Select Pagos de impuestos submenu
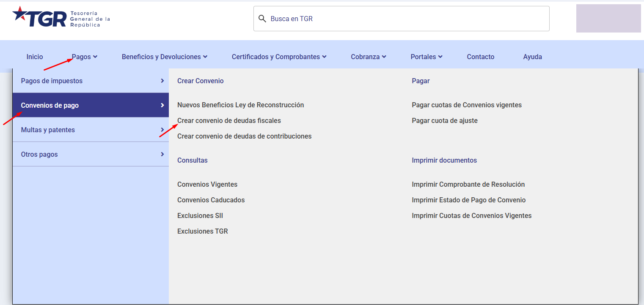The image size is (644, 305). [91, 81]
